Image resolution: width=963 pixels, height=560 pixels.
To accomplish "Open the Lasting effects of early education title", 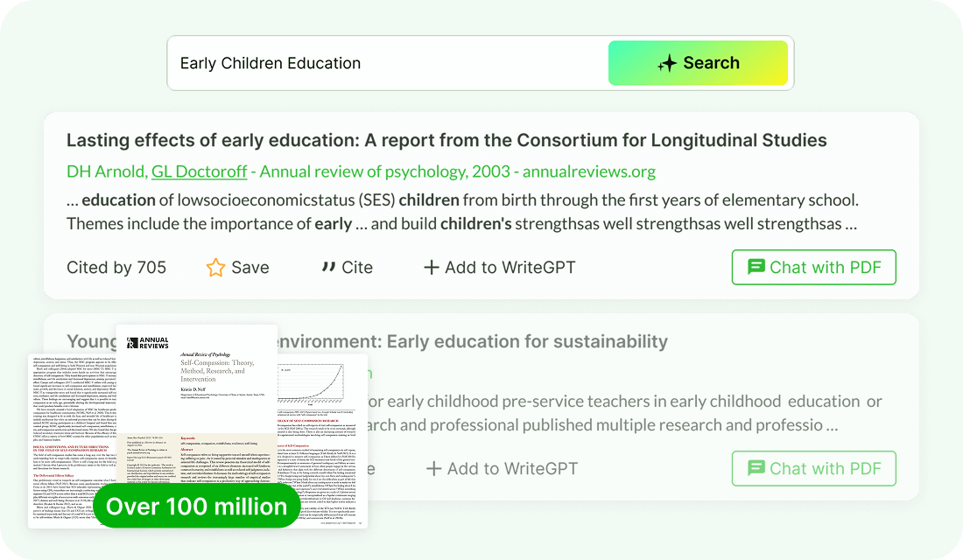I will [x=446, y=140].
